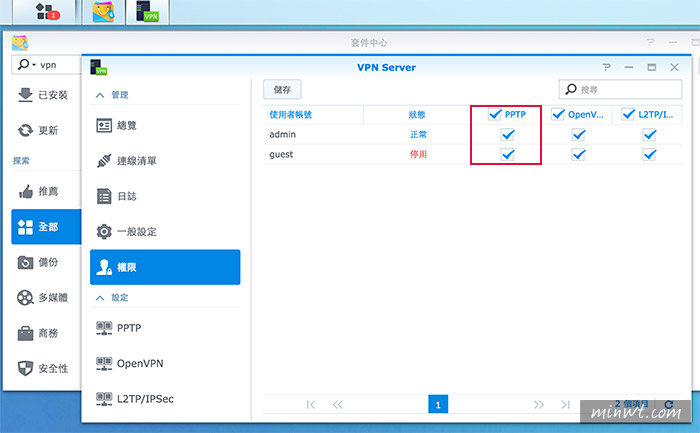Screen dimensions: 700x433
Task: Maximize the VPN Server window
Action: tap(652, 67)
